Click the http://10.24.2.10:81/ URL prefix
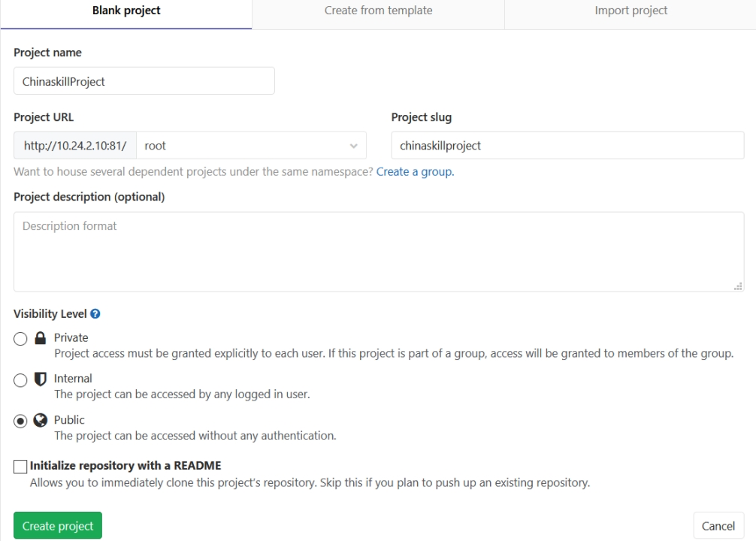756x541 pixels. point(75,146)
